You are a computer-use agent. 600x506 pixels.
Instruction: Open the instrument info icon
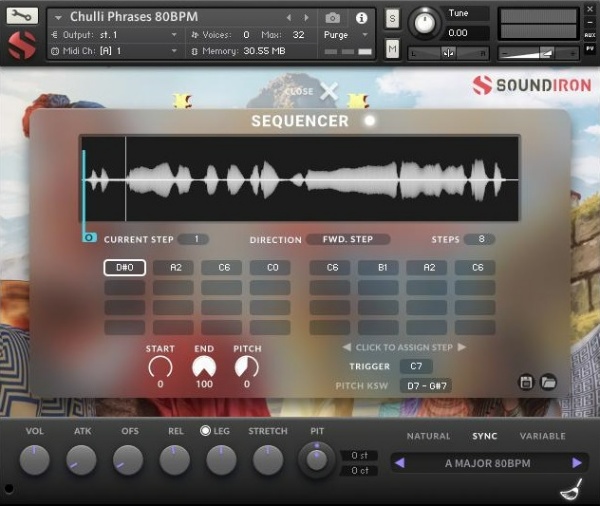click(x=361, y=18)
